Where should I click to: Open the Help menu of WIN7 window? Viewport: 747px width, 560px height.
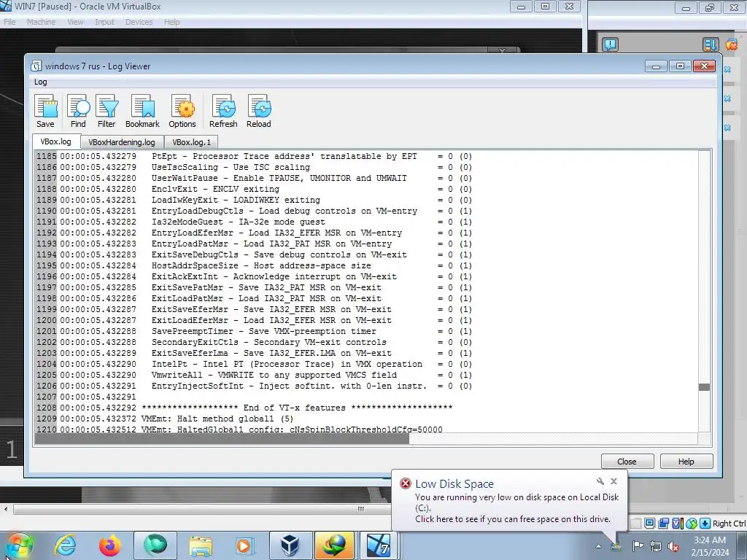172,22
